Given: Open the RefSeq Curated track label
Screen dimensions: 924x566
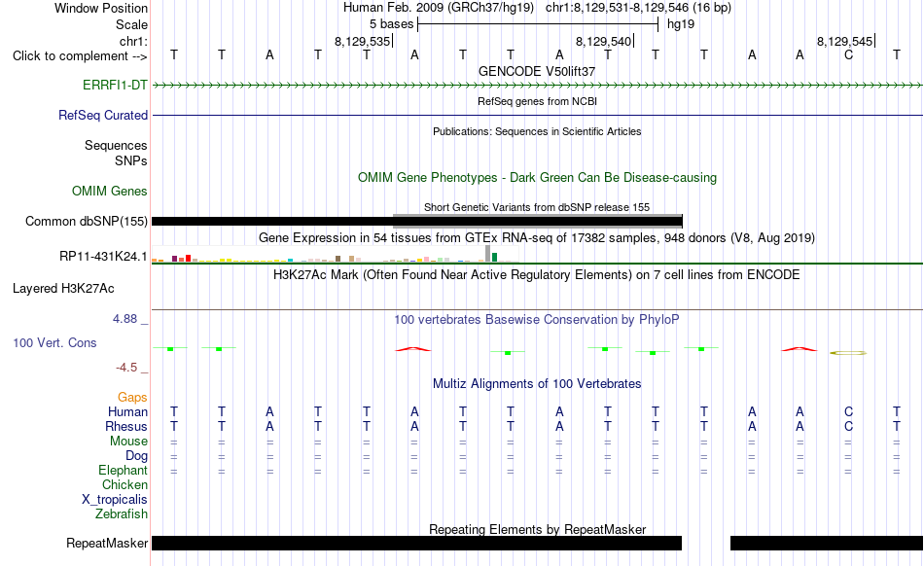Looking at the screenshot, I should (x=102, y=115).
